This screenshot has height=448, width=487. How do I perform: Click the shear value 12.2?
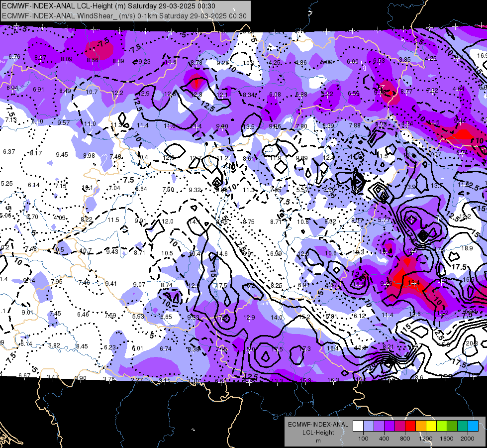(117, 93)
